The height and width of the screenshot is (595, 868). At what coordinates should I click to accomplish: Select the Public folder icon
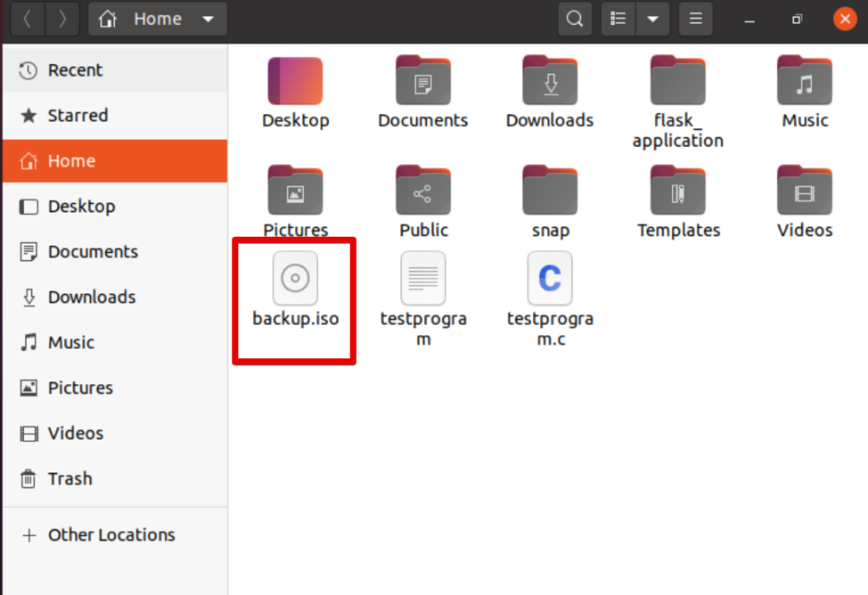coord(423,190)
